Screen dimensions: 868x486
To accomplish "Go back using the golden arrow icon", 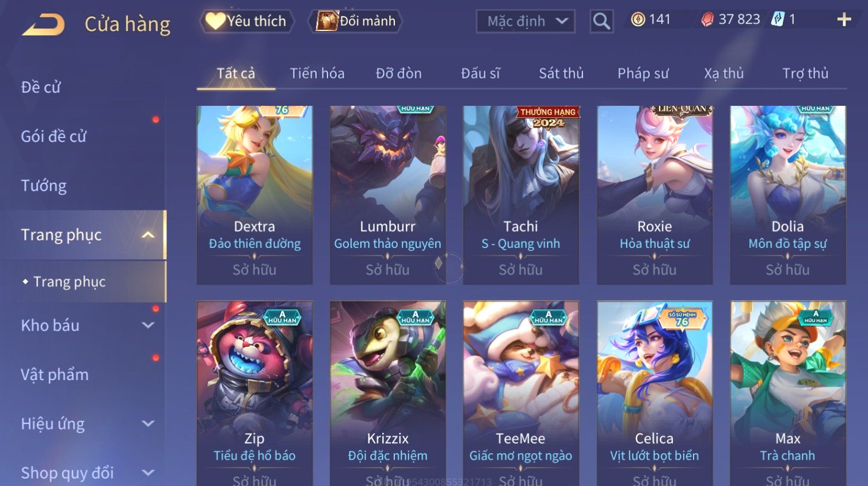I will click(x=43, y=24).
